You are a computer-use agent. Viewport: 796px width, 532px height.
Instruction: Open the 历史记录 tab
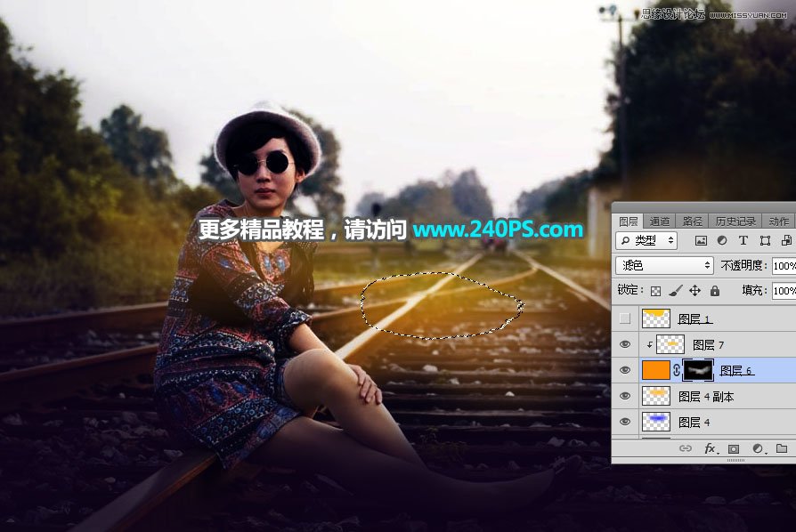point(735,222)
